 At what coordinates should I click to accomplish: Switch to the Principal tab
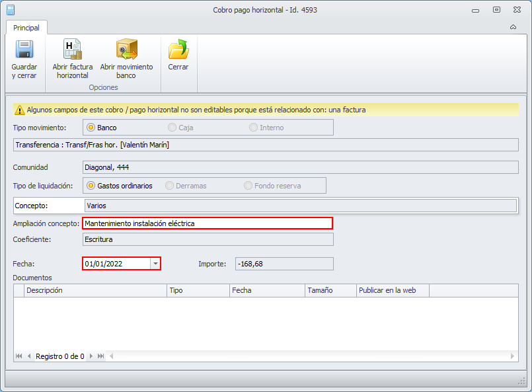click(26, 28)
